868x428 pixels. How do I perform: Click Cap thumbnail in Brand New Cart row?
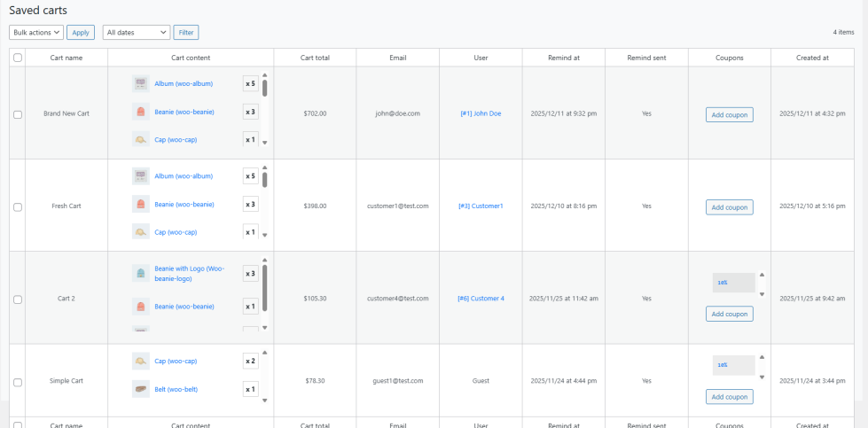click(x=141, y=139)
